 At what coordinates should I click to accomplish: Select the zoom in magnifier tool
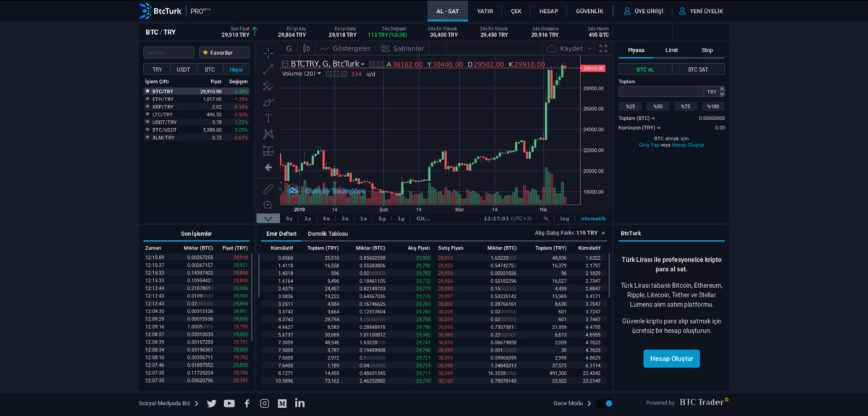click(268, 205)
